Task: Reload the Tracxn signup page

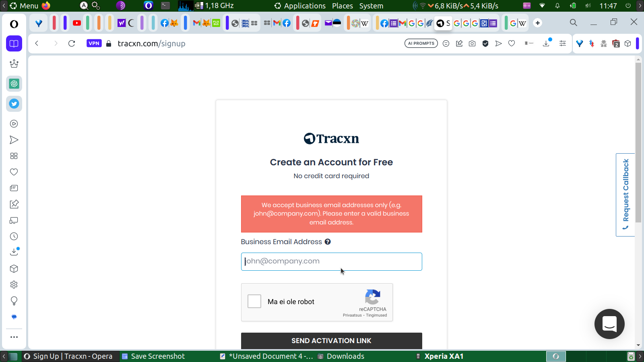Action: 72,43
